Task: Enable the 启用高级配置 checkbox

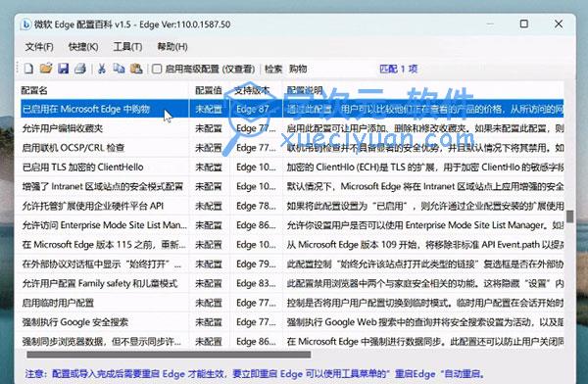Action: 157,69
